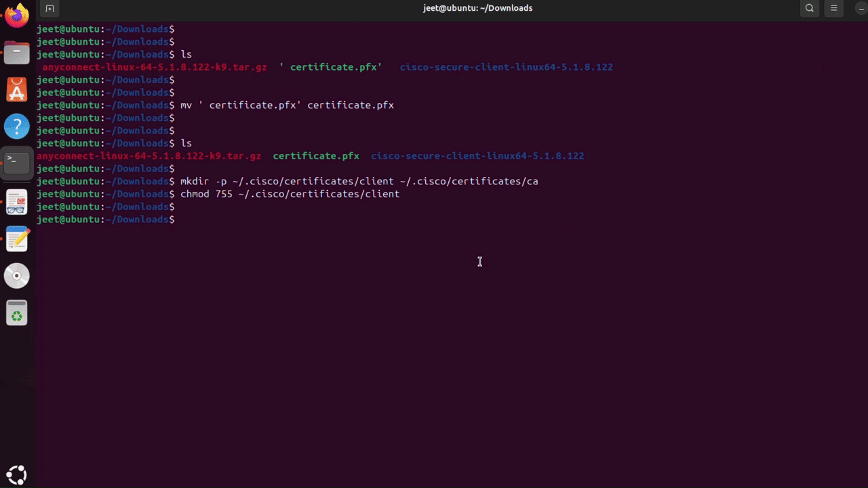
Task: Open the document viewer dock icon
Action: pos(17,201)
